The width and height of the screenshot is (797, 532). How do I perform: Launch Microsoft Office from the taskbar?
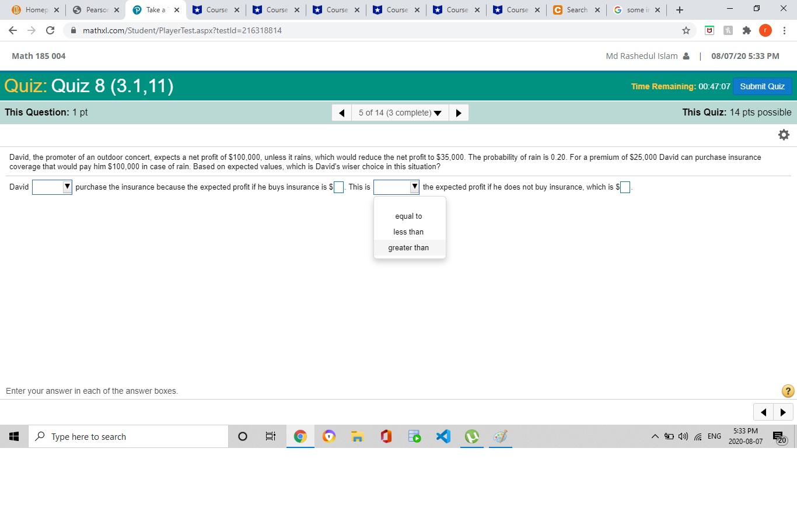click(386, 436)
